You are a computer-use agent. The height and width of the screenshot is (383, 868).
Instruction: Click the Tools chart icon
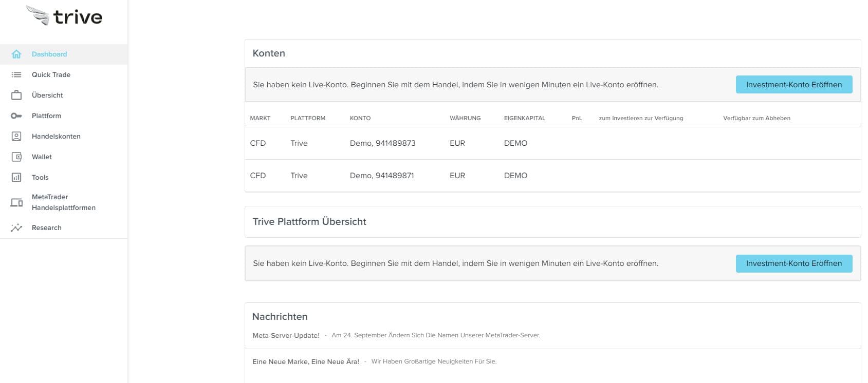tap(16, 177)
